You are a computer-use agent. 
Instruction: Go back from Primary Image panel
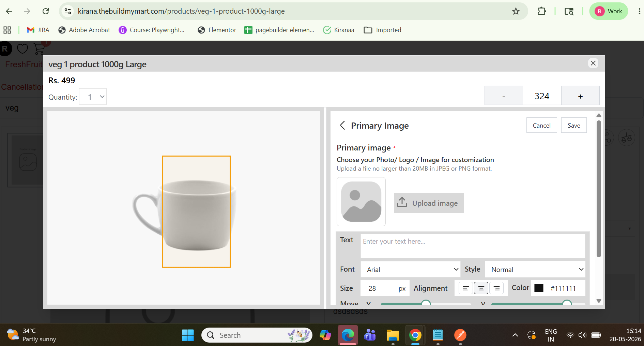[x=342, y=126]
